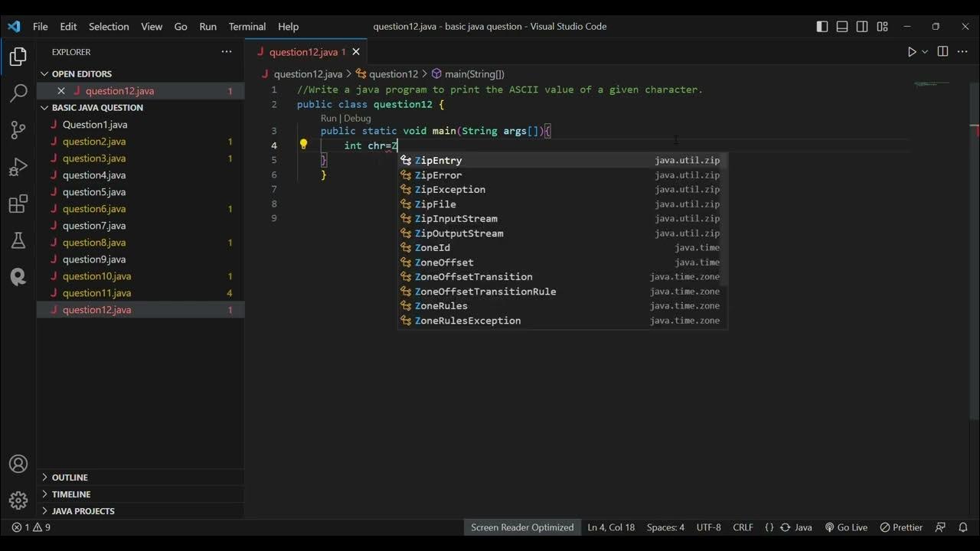
Task: Click Debug CodeLens above main method
Action: point(357,118)
